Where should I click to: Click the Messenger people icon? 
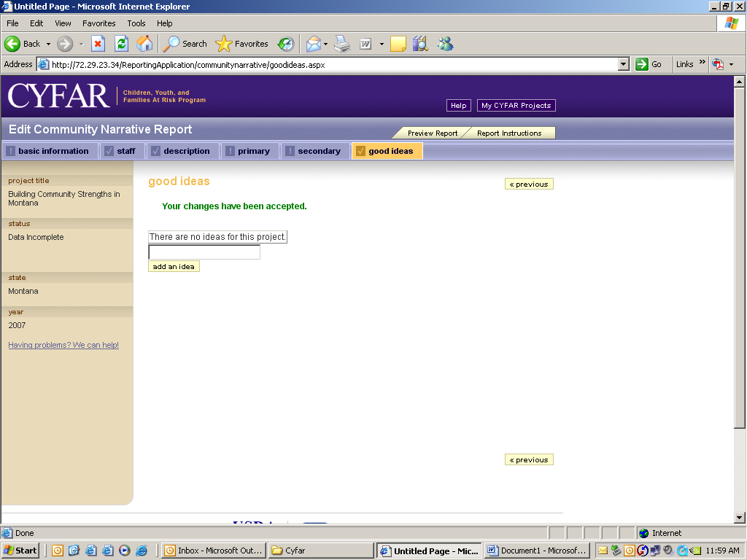(445, 44)
